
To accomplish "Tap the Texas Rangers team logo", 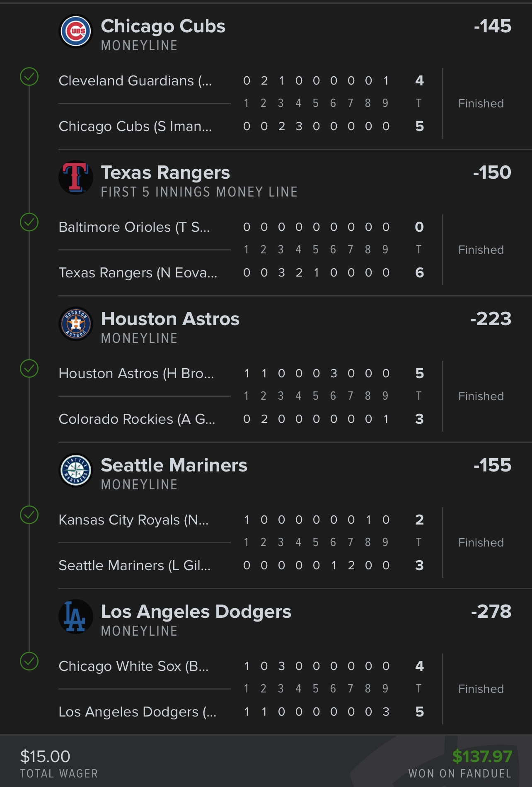I will [x=76, y=177].
